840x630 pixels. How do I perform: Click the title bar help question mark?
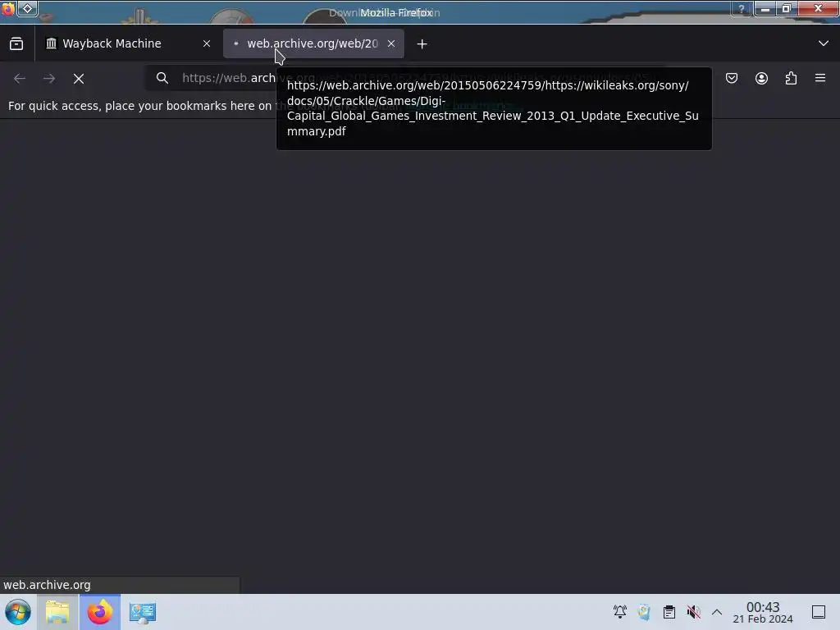[742, 8]
